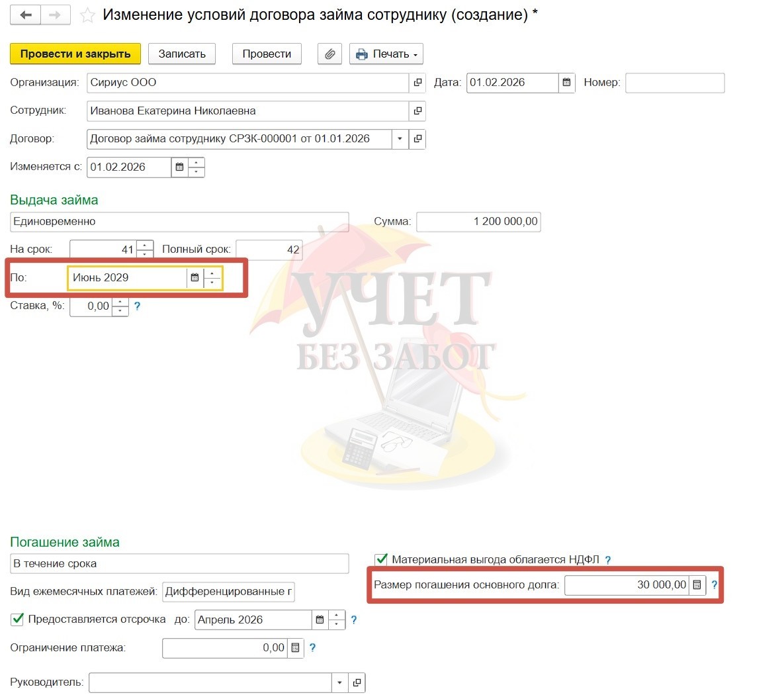Toggle Предоставляется отсрочка checkbox
This screenshot has height=697, width=784.
coord(18,620)
